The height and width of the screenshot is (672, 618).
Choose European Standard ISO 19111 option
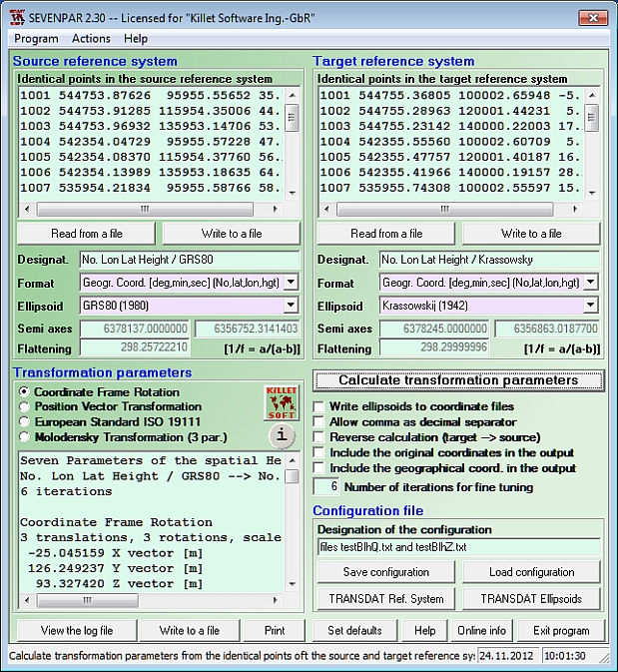point(24,422)
